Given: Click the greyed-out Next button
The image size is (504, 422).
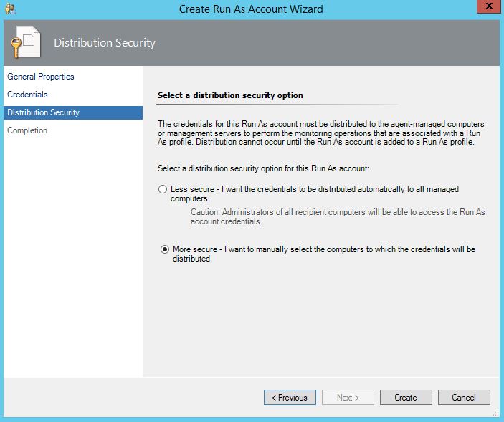Looking at the screenshot, I should pyautogui.click(x=348, y=398).
